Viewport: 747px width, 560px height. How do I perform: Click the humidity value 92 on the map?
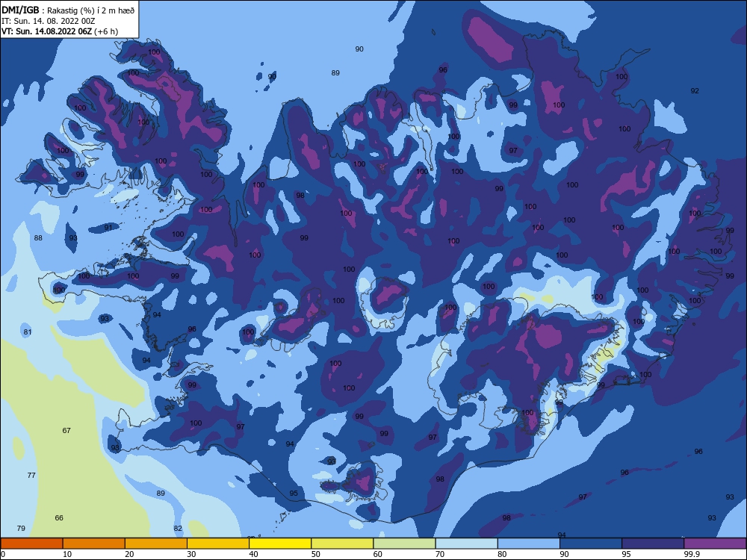695,90
